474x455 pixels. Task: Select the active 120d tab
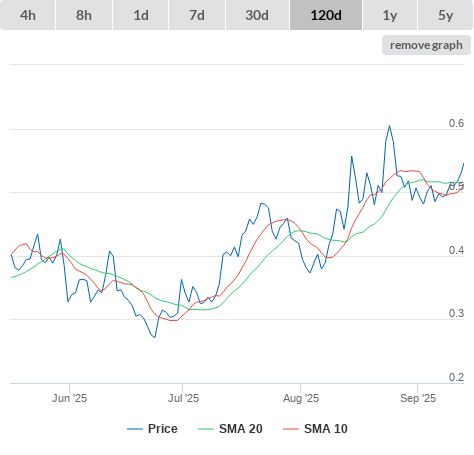326,15
